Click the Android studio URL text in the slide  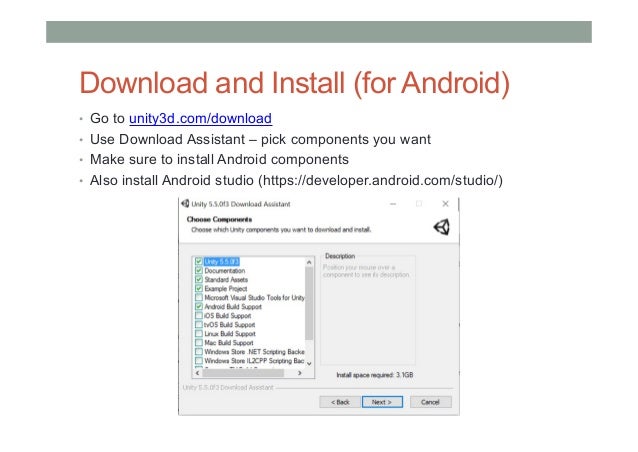click(x=380, y=180)
